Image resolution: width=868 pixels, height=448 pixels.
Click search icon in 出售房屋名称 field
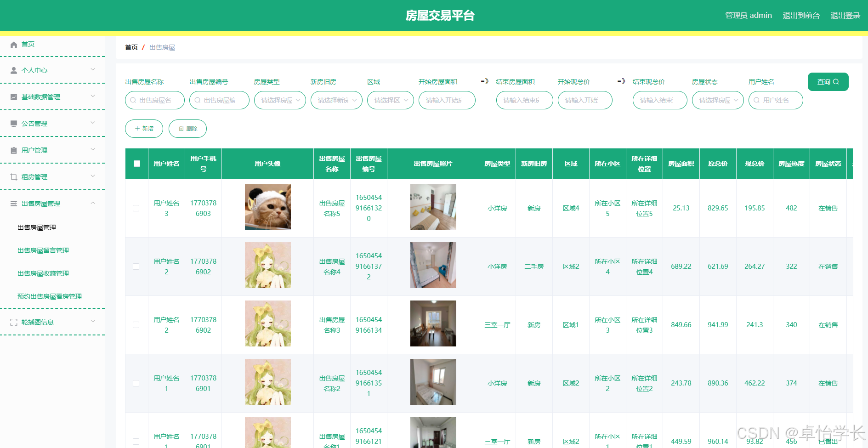133,100
